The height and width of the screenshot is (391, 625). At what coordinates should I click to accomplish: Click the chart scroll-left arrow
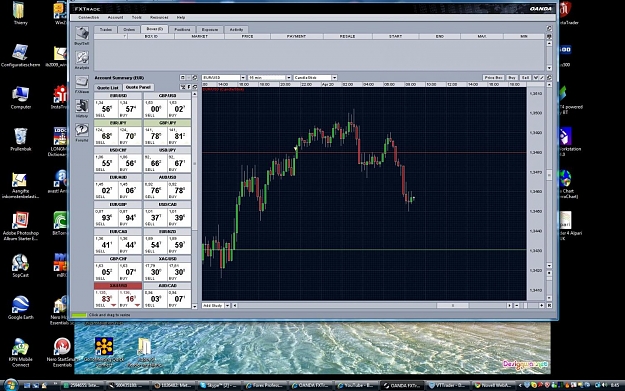pos(235,305)
